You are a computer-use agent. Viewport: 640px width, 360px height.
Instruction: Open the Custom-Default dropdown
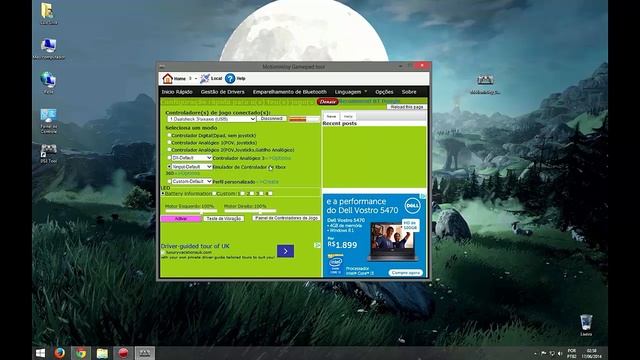(x=191, y=181)
